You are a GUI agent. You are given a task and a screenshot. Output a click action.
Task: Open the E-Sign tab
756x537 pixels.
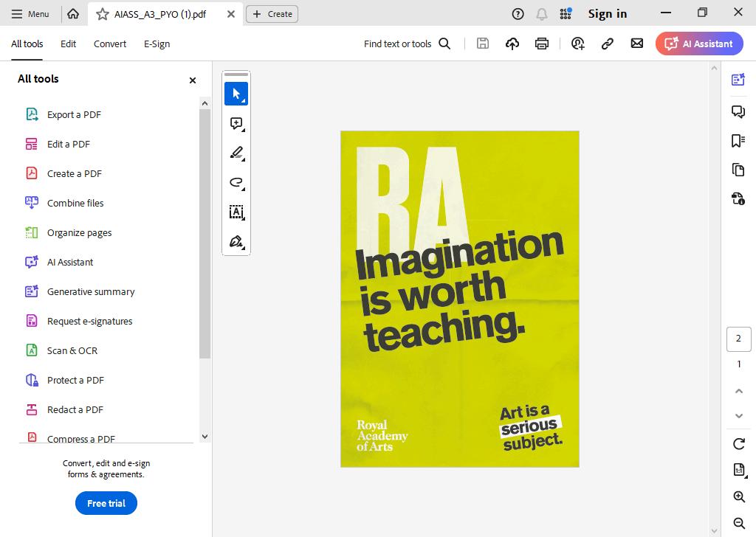157,44
